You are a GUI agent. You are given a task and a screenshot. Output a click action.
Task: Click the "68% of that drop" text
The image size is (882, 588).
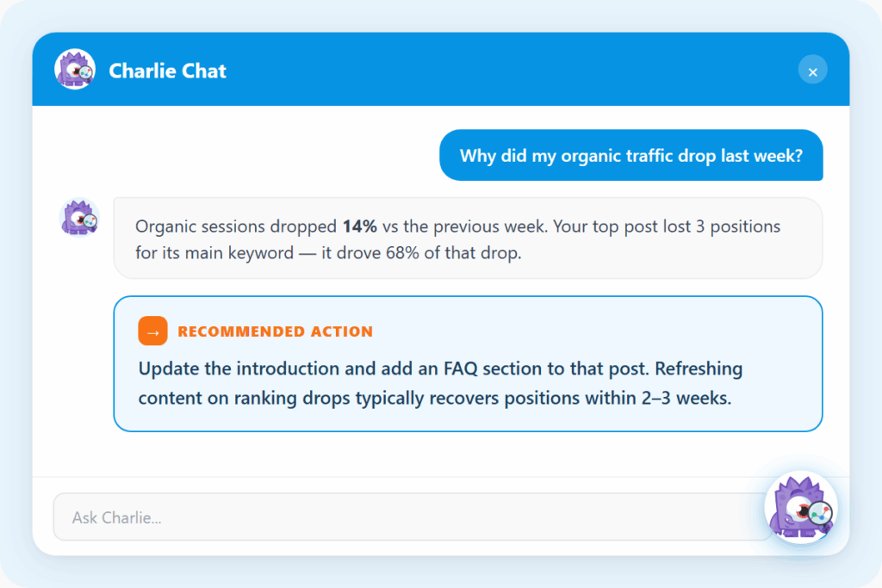point(453,253)
